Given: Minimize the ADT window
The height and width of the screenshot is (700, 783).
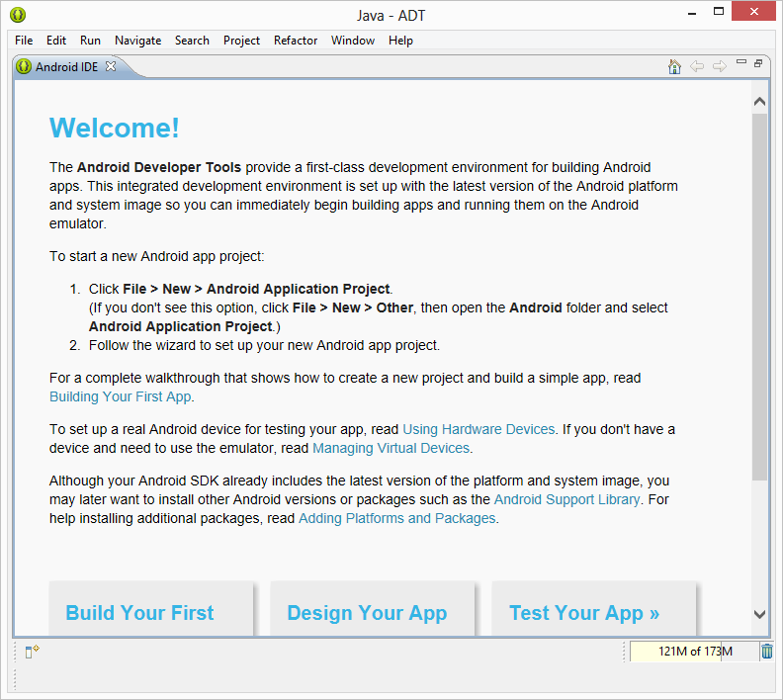Looking at the screenshot, I should 692,13.
